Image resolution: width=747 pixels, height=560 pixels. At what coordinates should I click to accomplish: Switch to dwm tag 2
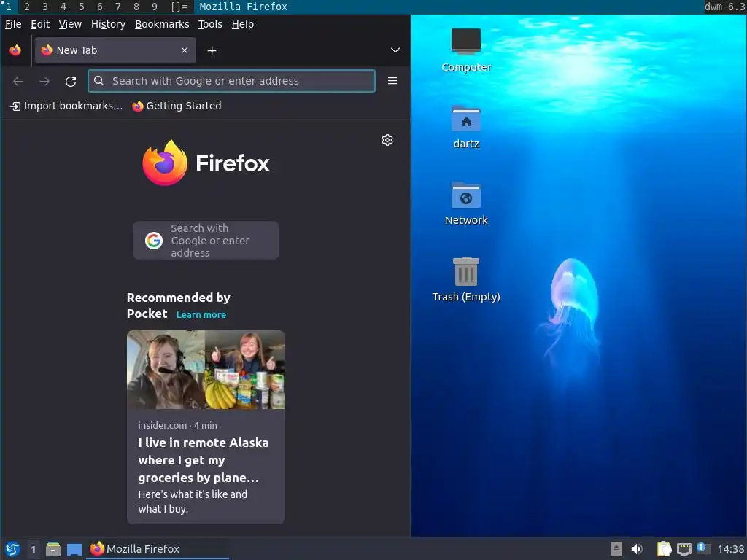tap(27, 7)
